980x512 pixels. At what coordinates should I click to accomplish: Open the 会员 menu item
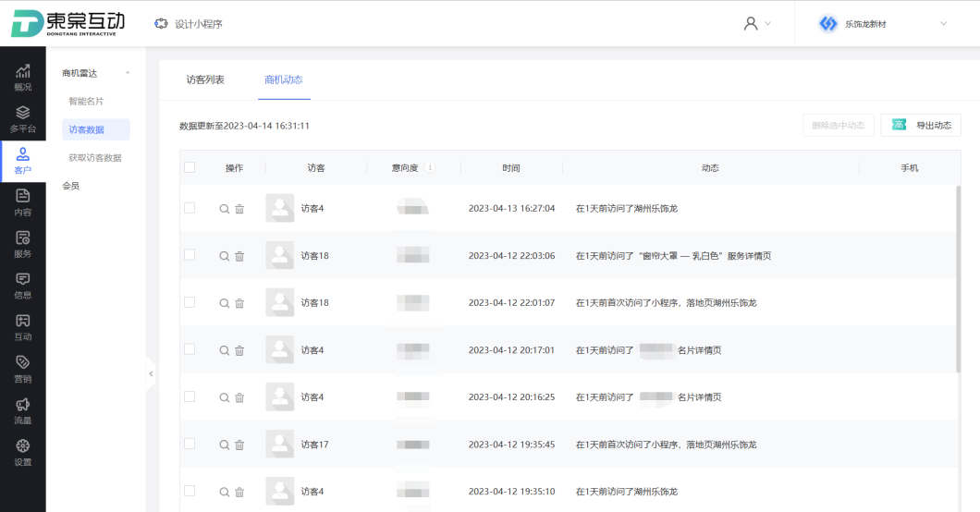[x=70, y=186]
